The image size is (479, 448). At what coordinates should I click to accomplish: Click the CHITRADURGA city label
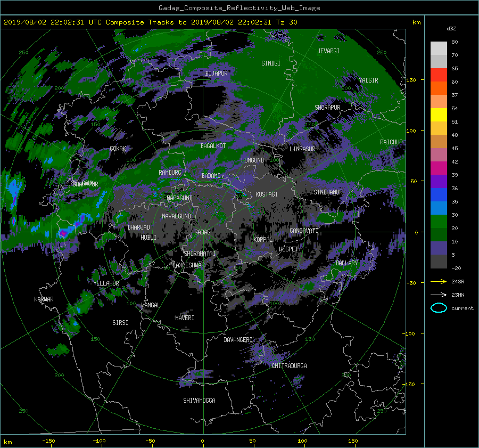click(289, 366)
